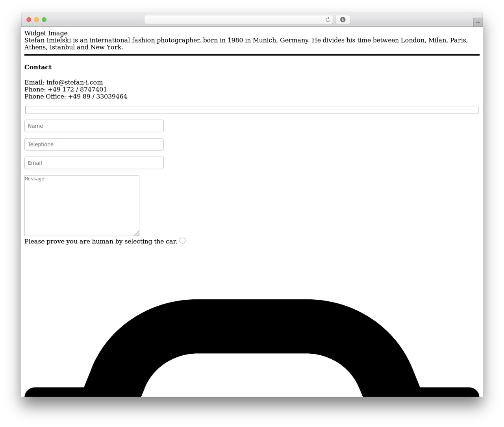Click the mobile number +49 172 / 8747401
The width and height of the screenshot is (504, 427).
click(77, 89)
